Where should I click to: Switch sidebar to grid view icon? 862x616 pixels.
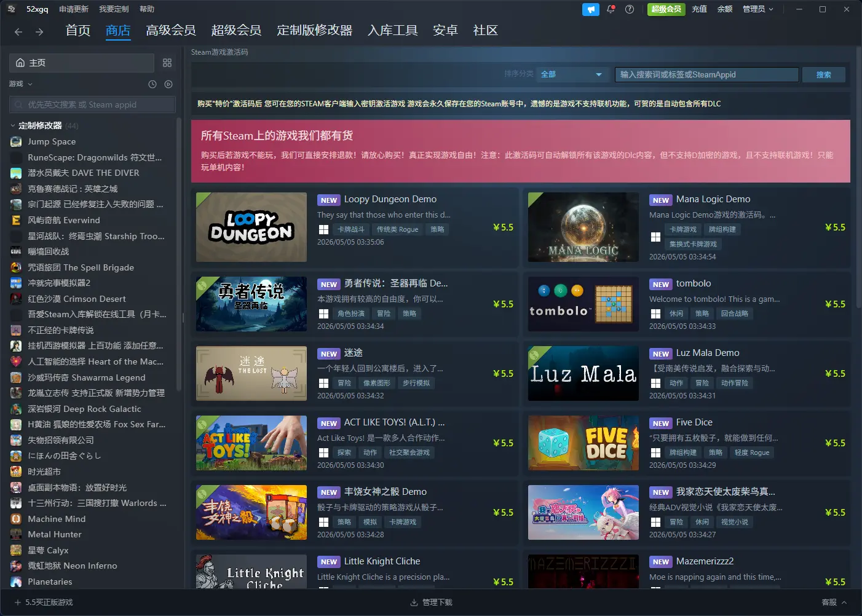167,63
